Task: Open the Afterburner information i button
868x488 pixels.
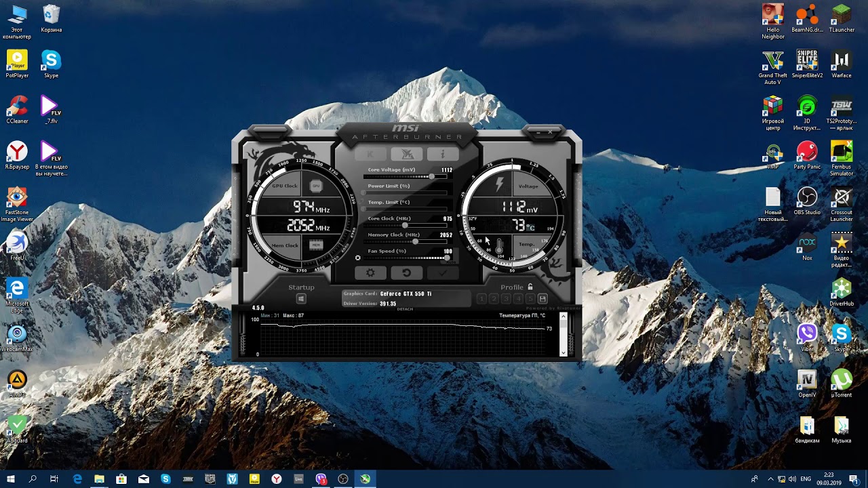Action: [443, 155]
